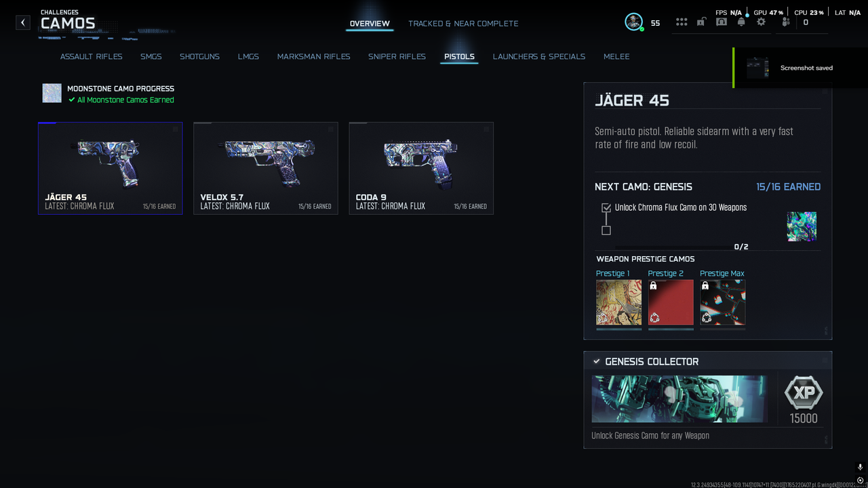
Task: Open the Sniper Rifles category
Action: pos(397,56)
